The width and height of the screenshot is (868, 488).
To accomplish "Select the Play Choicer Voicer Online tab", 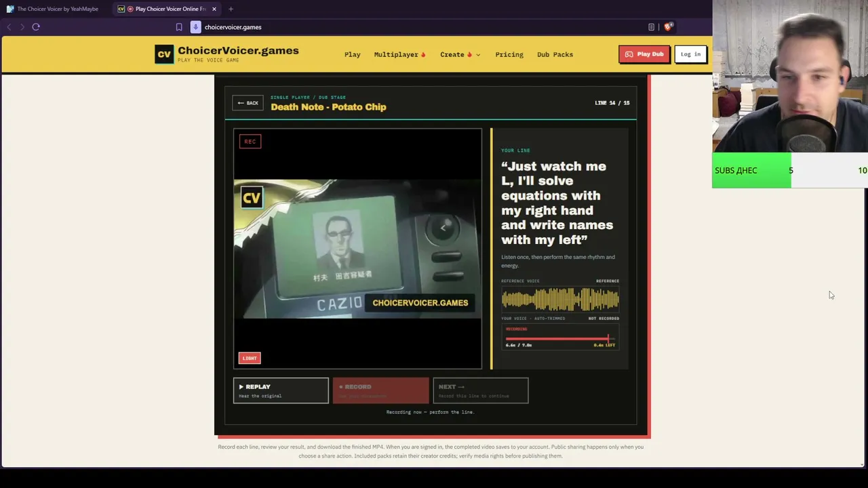I will point(167,9).
